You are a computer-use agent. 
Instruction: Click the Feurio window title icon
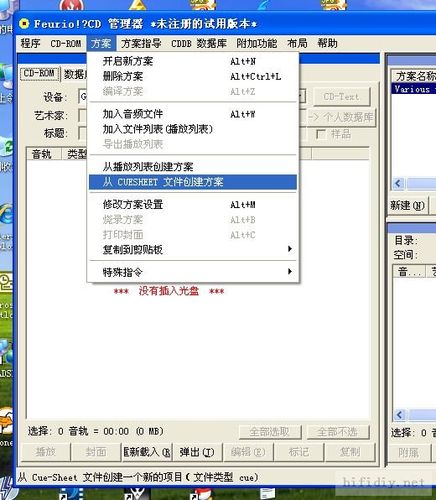[24, 24]
